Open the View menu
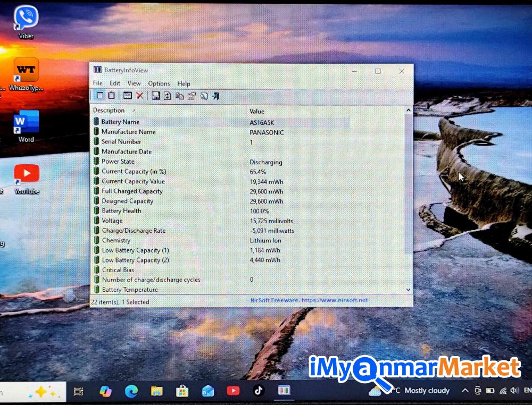The width and height of the screenshot is (532, 405). click(x=134, y=83)
